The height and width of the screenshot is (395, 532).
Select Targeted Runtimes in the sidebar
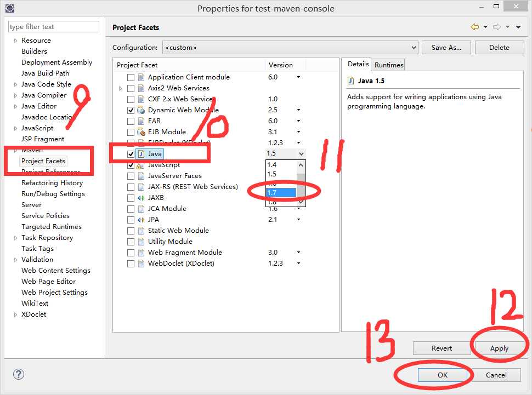coord(52,226)
